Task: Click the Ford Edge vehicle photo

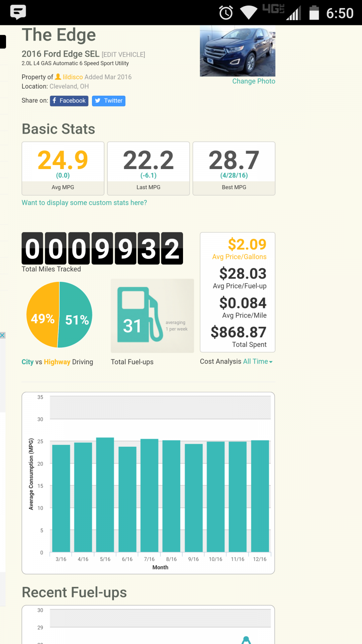Action: (x=238, y=51)
